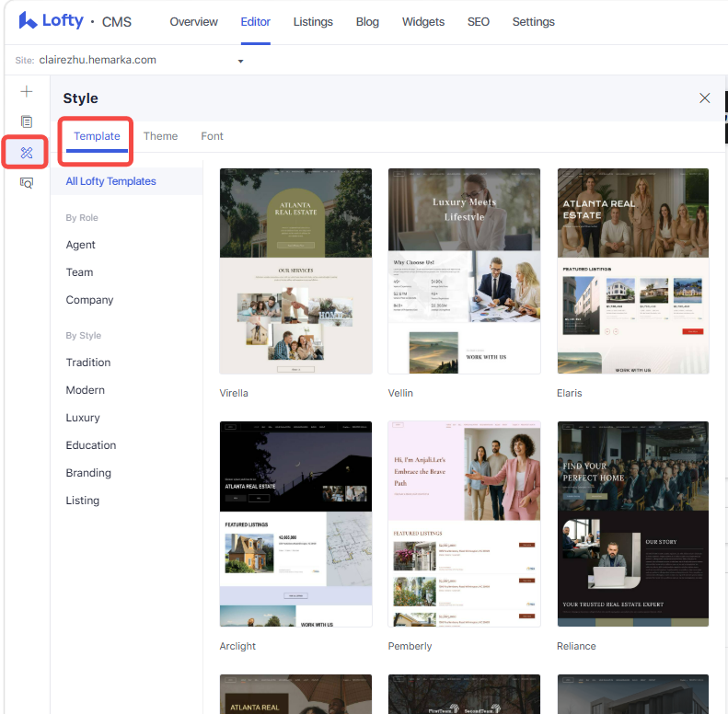The image size is (728, 714).
Task: Open the Editor menu
Action: coord(255,22)
